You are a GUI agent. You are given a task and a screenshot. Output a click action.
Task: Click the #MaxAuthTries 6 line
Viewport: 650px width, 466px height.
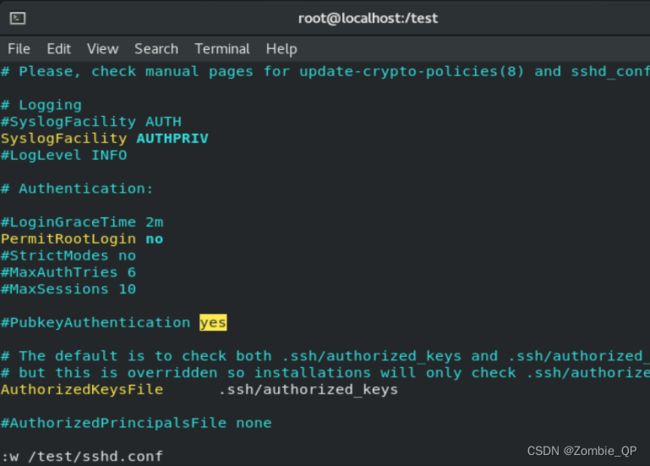click(68, 272)
